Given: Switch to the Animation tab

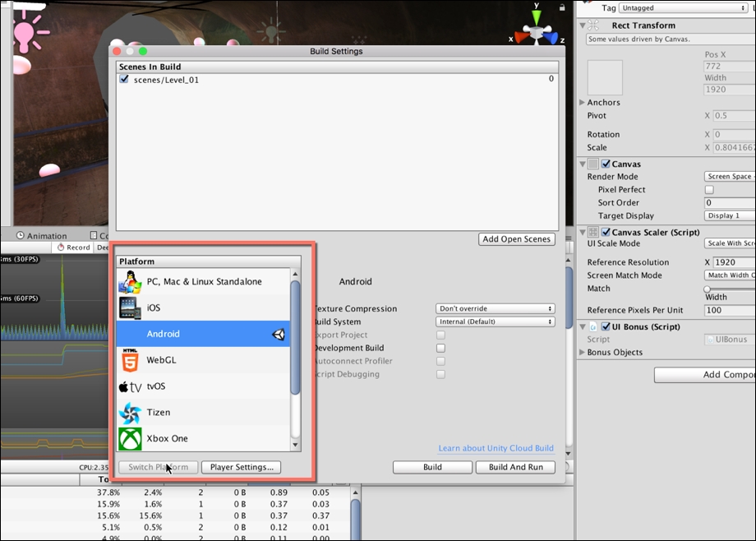Looking at the screenshot, I should pos(41,235).
